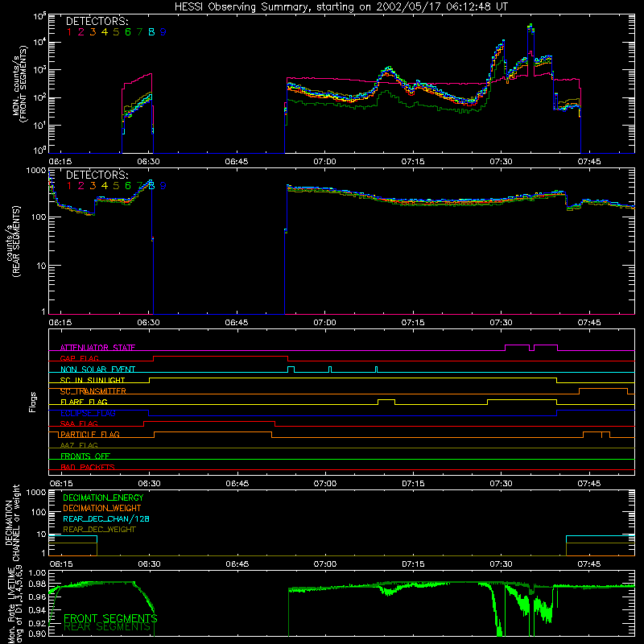Click the 1.00 value on livetime axis
This screenshot has width=644, height=644.
pyautogui.click(x=38, y=573)
